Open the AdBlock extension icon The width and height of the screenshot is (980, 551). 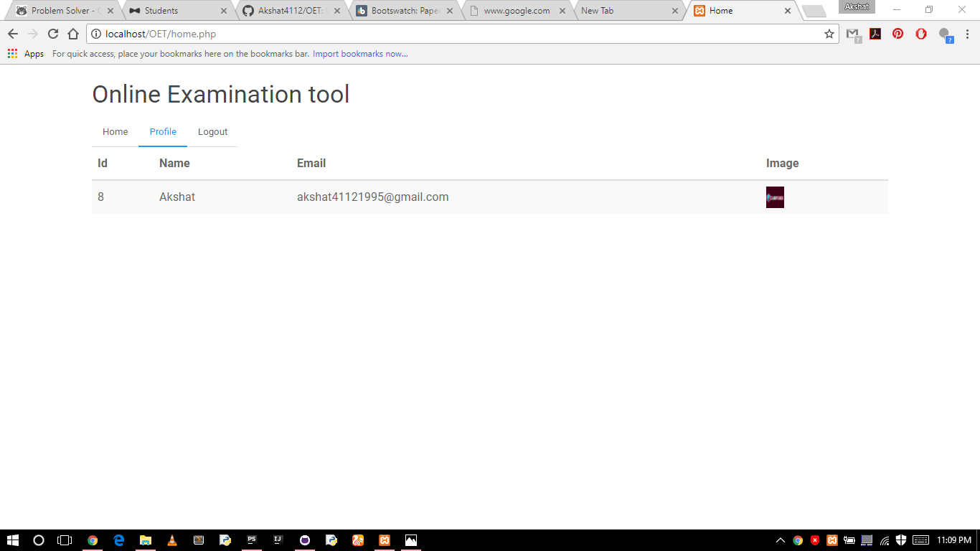pyautogui.click(x=921, y=34)
